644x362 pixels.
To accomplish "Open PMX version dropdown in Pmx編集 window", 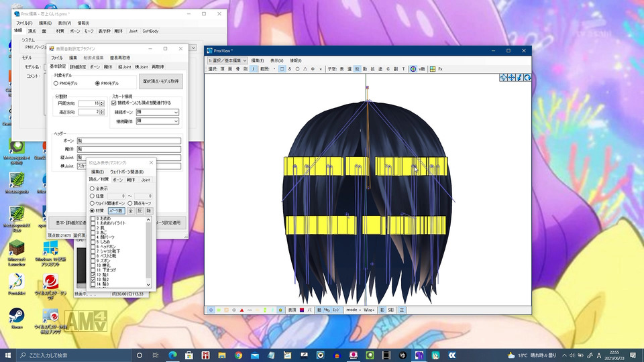I will 193,48.
